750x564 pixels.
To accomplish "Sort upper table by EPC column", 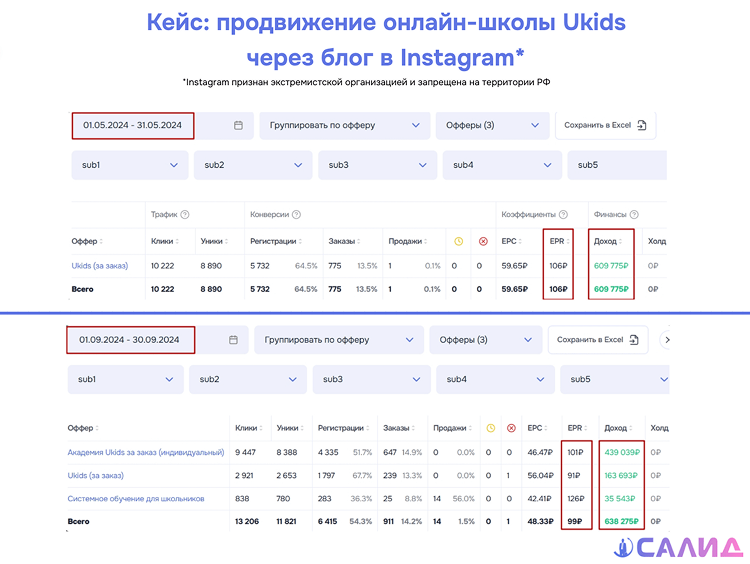I will (x=512, y=241).
